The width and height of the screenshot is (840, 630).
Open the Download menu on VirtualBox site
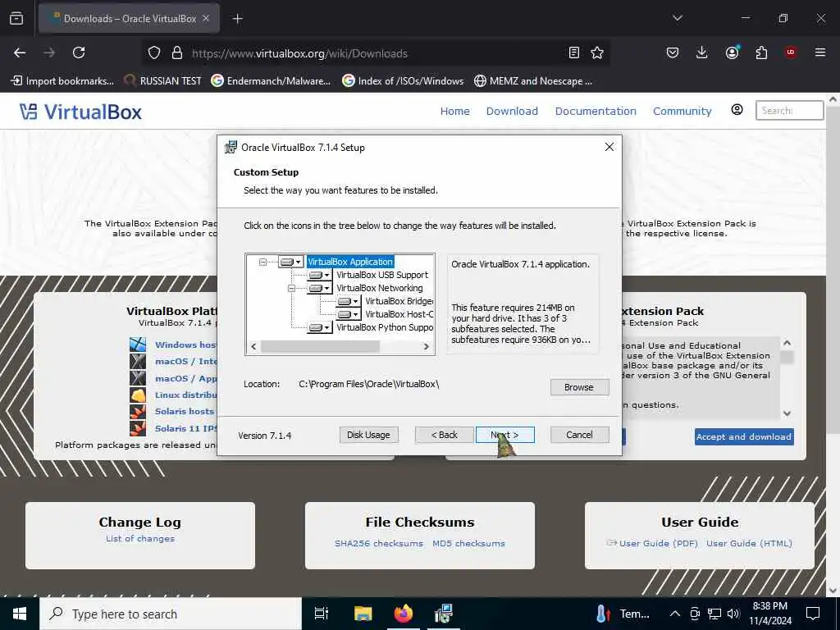[512, 111]
